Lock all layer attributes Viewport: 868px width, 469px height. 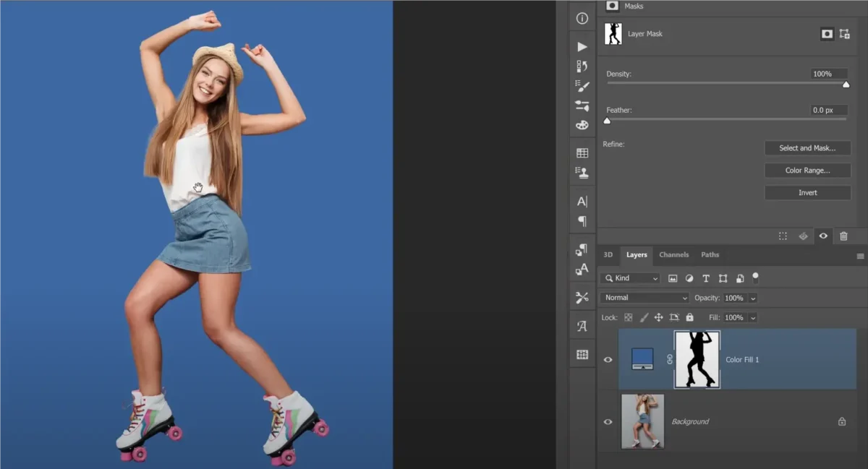689,317
